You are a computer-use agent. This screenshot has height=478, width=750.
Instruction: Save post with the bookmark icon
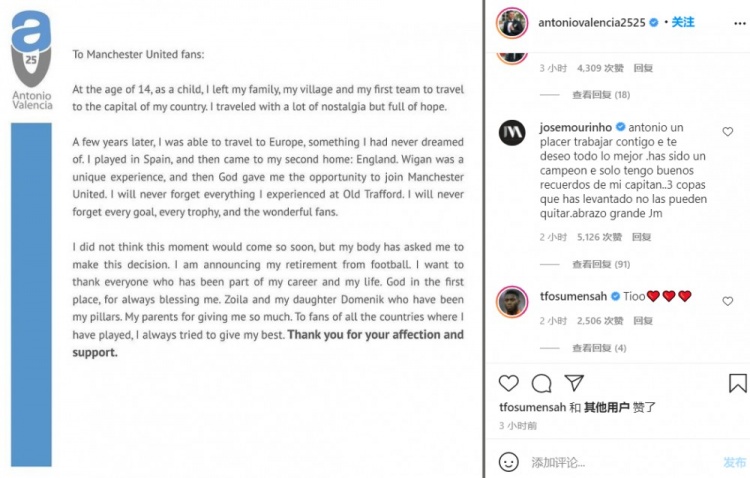[737, 383]
